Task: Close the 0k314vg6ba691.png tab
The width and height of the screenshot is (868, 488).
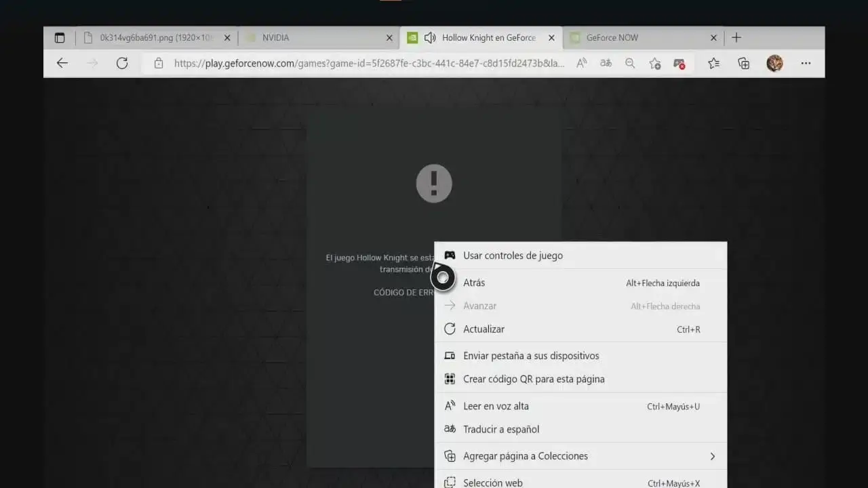Action: [227, 38]
